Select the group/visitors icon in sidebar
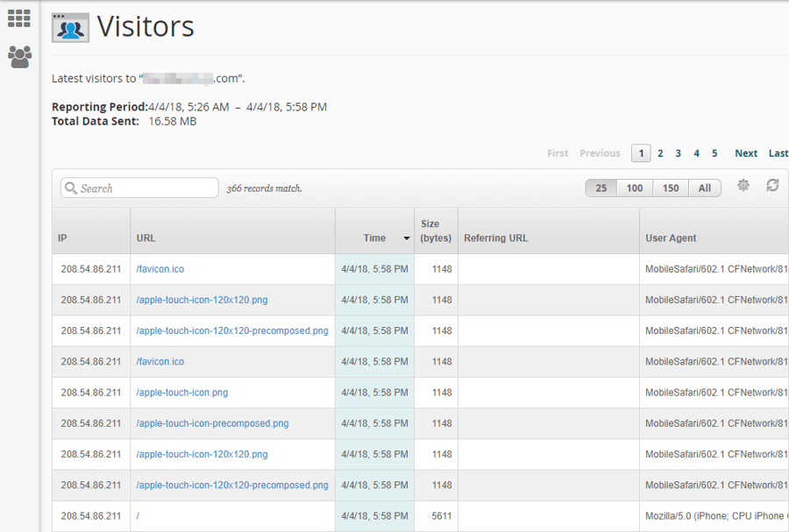Image resolution: width=789 pixels, height=532 pixels. pyautogui.click(x=18, y=54)
